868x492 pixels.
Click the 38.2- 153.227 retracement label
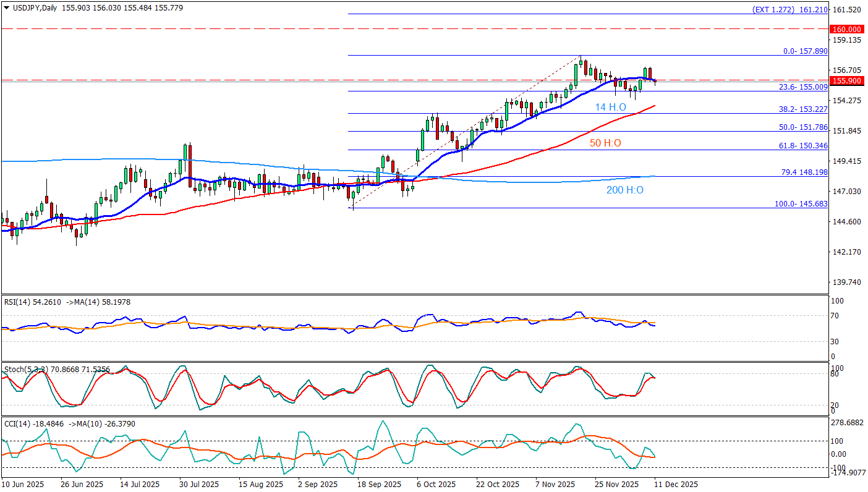(x=804, y=109)
